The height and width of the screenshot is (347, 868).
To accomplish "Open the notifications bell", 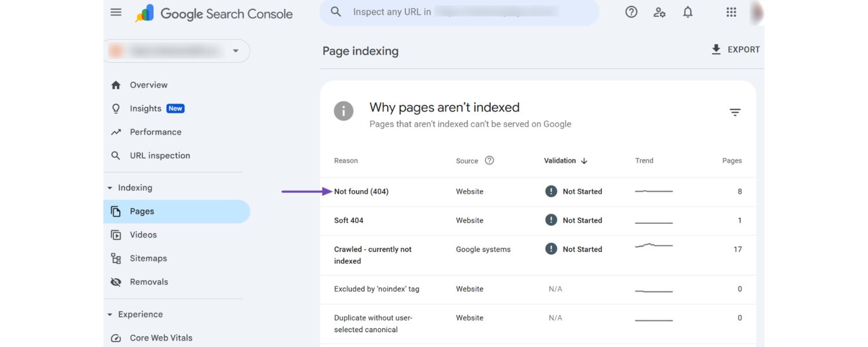I will tap(687, 12).
